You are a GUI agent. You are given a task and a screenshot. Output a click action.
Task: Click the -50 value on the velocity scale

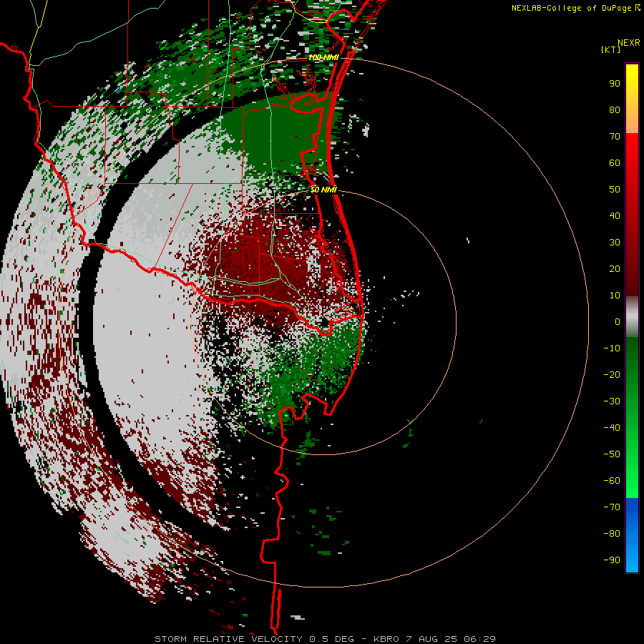[x=612, y=454]
